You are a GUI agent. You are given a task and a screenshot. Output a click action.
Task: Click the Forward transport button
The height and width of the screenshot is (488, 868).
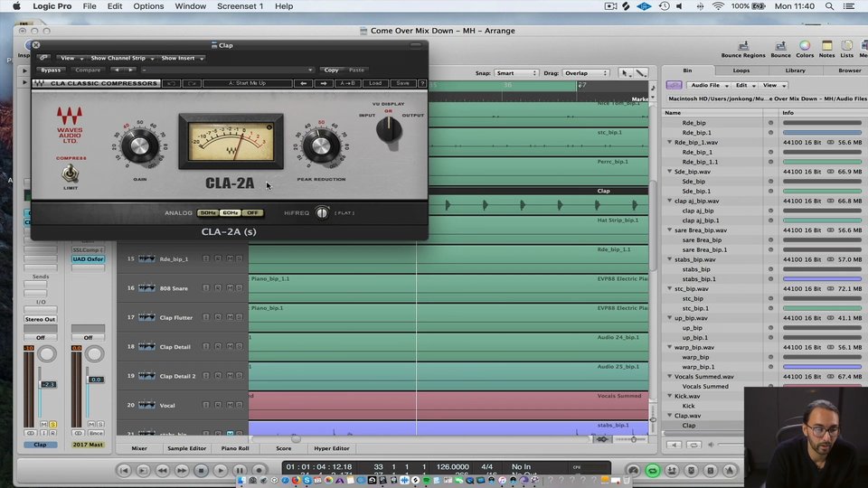(182, 470)
